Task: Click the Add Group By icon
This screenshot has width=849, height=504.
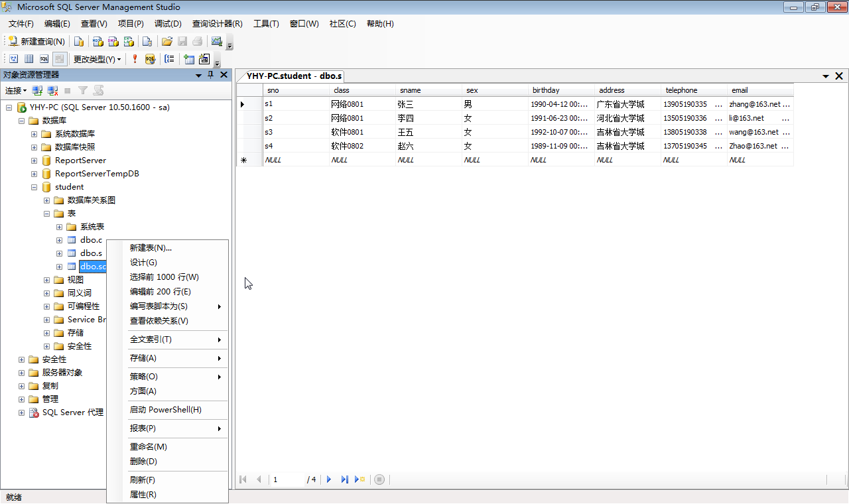Action: (x=170, y=59)
